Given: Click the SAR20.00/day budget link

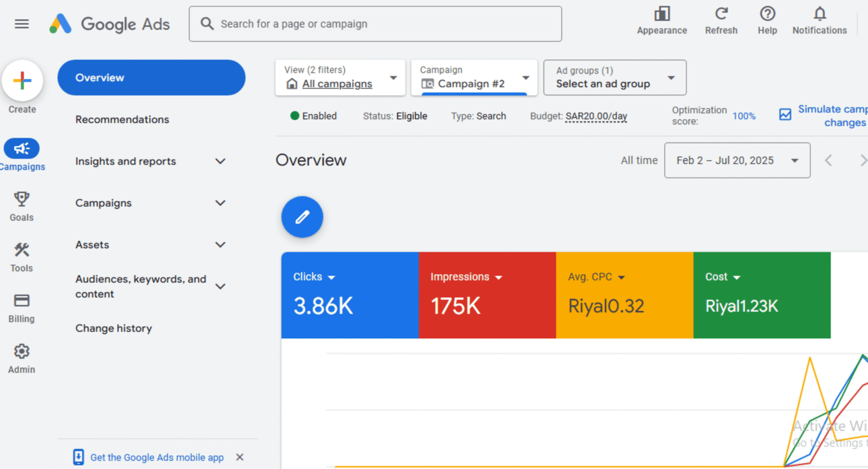Looking at the screenshot, I should (x=596, y=116).
